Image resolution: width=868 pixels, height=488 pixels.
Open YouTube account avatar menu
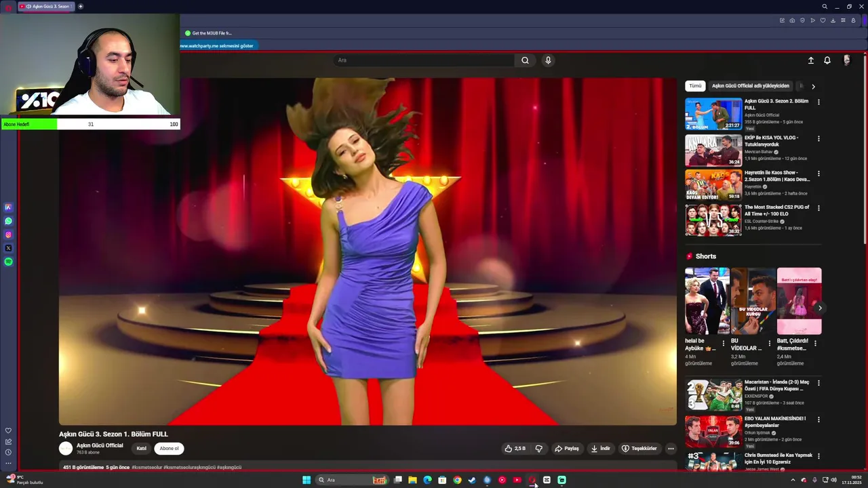(846, 60)
